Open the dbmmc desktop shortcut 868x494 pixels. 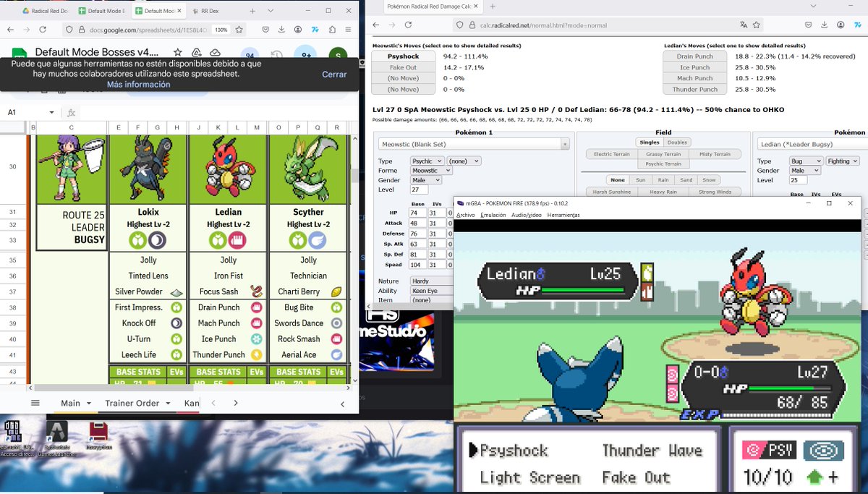[x=12, y=435]
